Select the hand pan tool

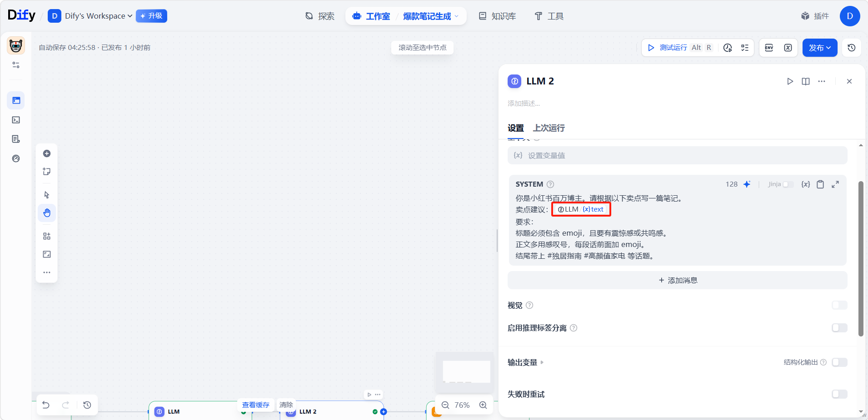tap(47, 213)
